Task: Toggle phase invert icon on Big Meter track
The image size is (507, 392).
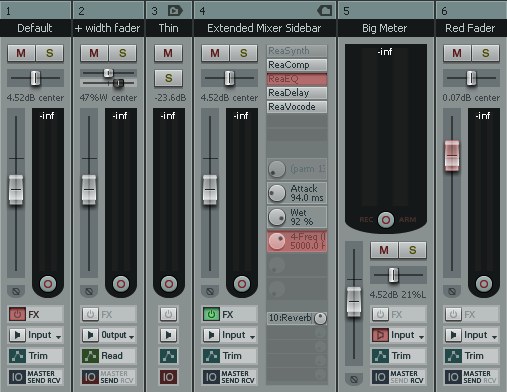Action: (354, 379)
